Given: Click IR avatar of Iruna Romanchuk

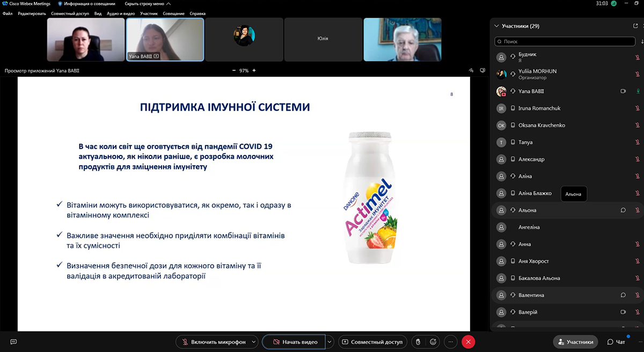Looking at the screenshot, I should pos(501,108).
